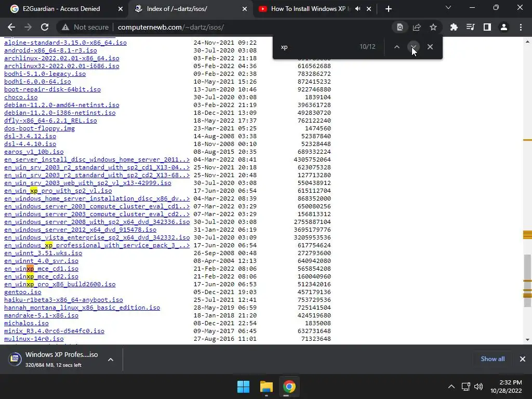Download en_winnt_3.51.wks.iso
The width and height of the screenshot is (532, 399).
click(x=43, y=253)
